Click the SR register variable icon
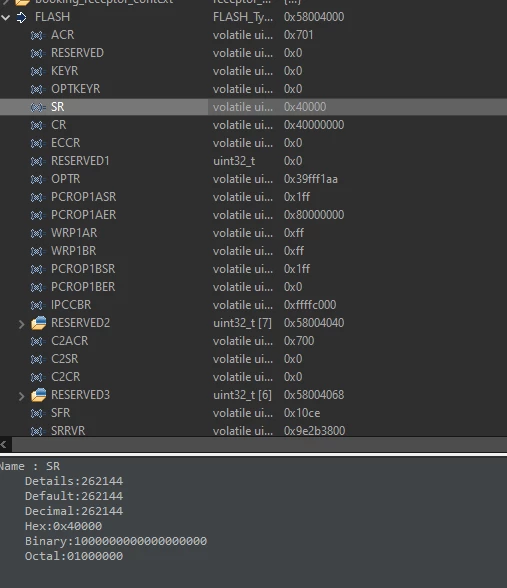The width and height of the screenshot is (507, 588). [x=38, y=107]
